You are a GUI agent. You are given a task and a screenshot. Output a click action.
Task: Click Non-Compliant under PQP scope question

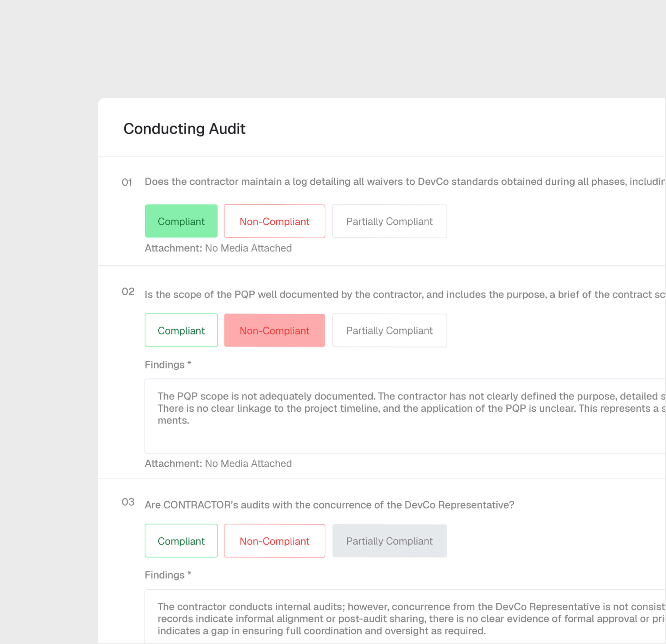coord(274,331)
